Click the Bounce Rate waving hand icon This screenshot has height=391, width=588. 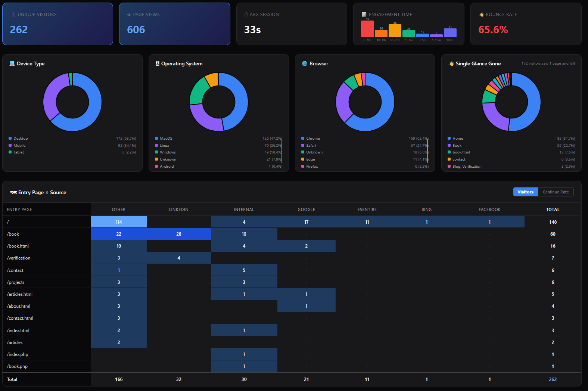click(x=482, y=15)
